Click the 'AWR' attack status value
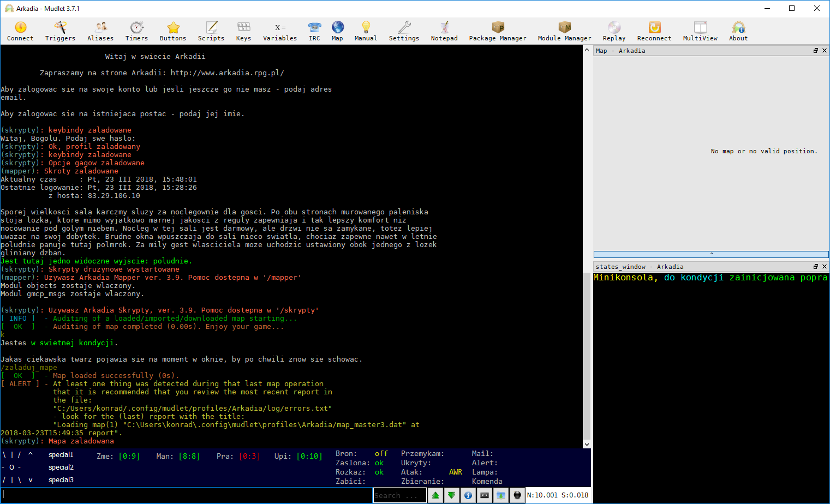Screen dimensions: 830x504 tap(456, 472)
